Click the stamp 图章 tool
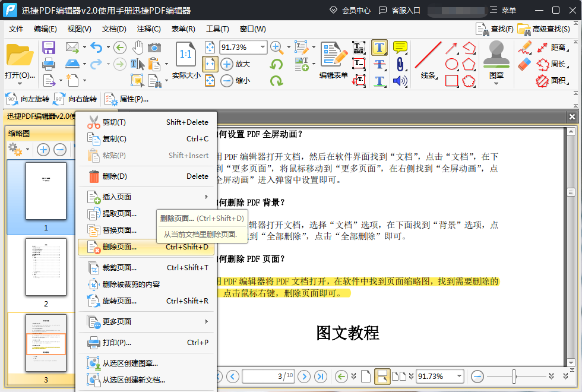The height and width of the screenshot is (392, 582). (x=496, y=55)
